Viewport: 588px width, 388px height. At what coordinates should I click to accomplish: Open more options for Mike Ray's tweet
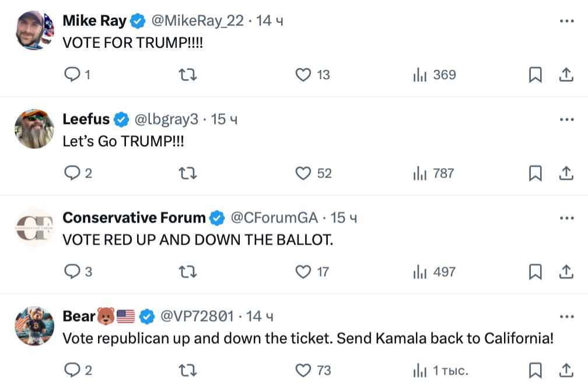tap(566, 21)
